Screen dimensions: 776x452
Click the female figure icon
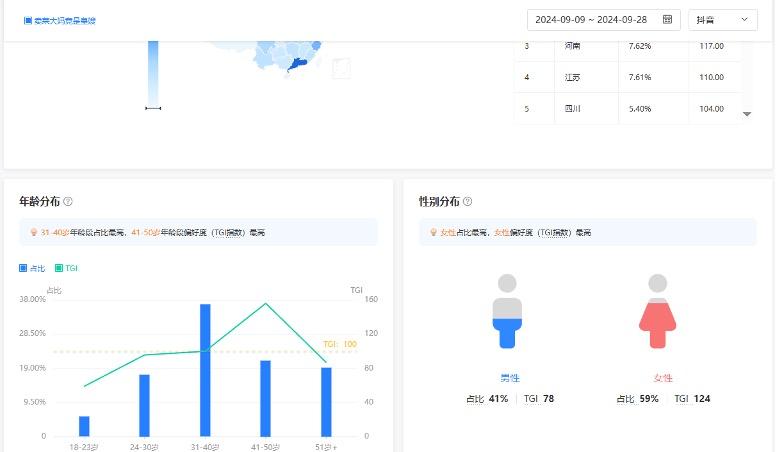[x=657, y=311]
